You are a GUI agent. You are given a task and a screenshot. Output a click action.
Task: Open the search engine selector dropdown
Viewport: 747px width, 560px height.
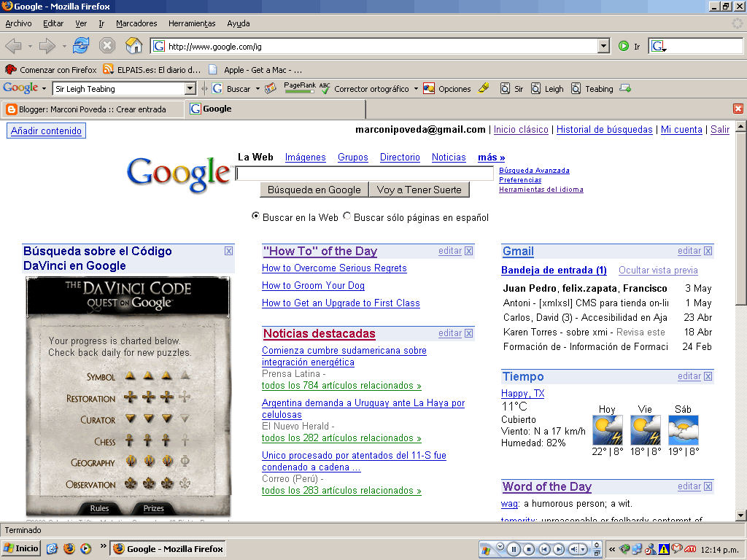[659, 46]
